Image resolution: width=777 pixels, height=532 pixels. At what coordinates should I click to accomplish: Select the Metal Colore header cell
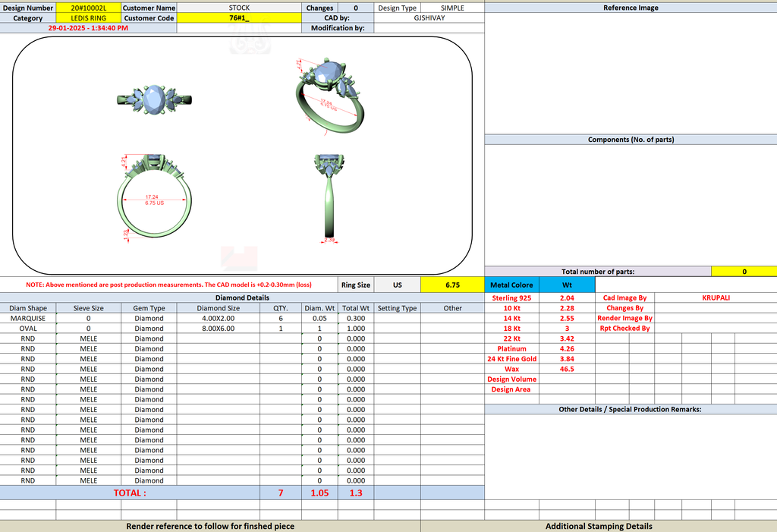[x=511, y=285]
